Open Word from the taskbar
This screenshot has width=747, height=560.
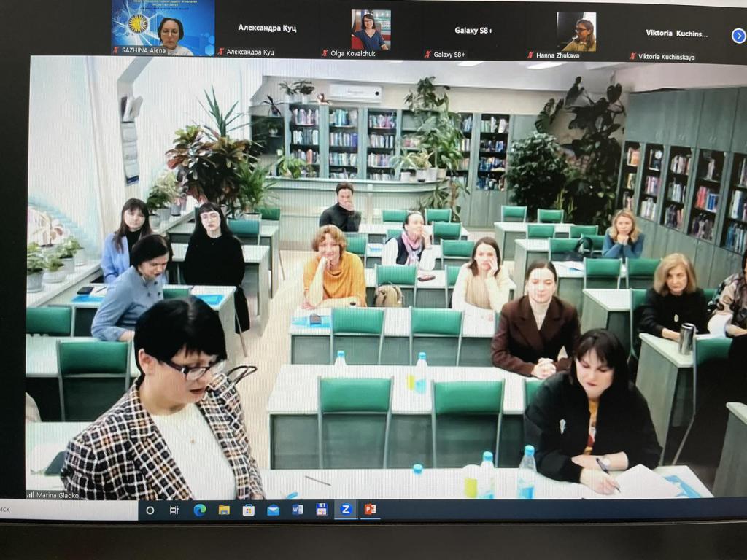tap(298, 510)
